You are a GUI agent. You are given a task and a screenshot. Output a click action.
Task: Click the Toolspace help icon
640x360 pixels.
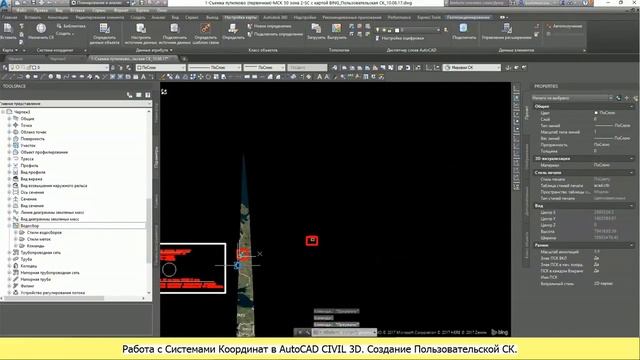pos(148,95)
